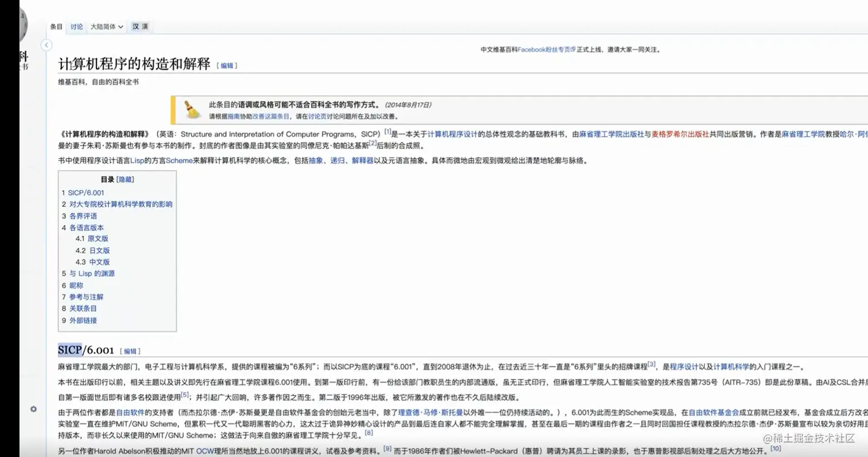Viewport: 868px width, 457px height.
Task: Open the Facebook粉丝专页 link in the banner
Action: pos(547,50)
